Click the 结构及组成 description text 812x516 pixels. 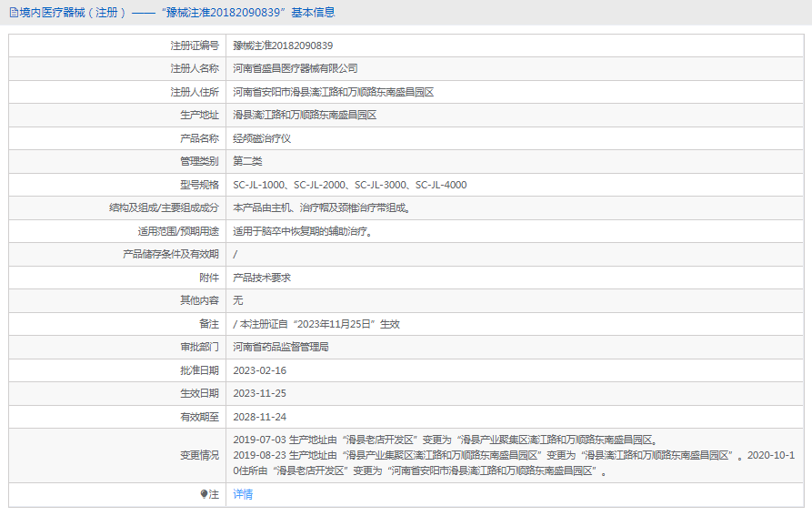pos(322,208)
